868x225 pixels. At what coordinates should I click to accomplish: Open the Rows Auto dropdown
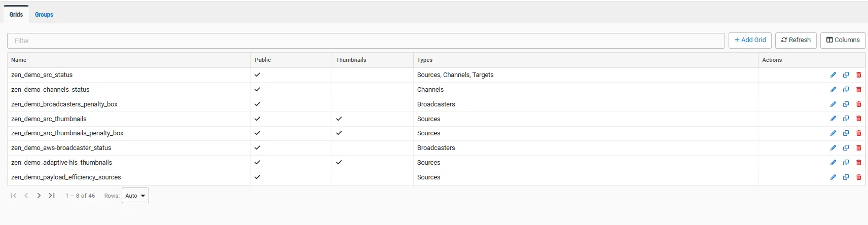tap(135, 196)
